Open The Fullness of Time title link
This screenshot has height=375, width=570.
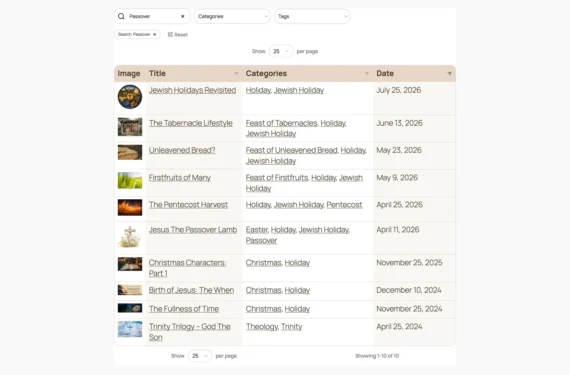184,309
